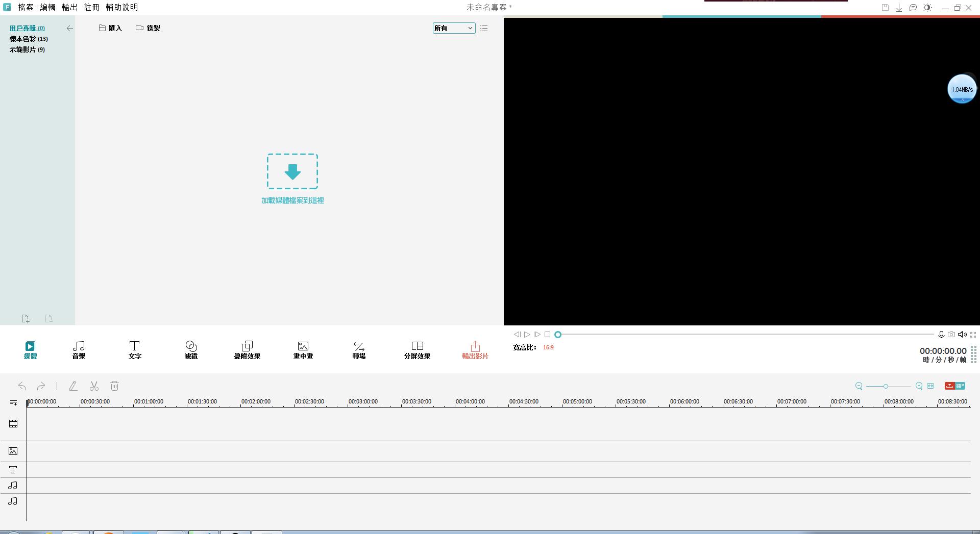Click the 匯入 import button

[110, 28]
